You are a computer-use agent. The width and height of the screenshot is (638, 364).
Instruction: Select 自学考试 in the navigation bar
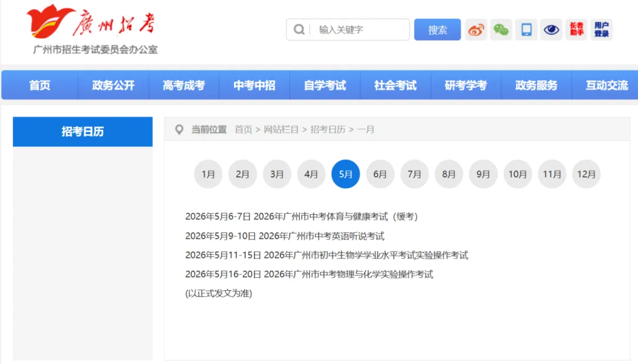pyautogui.click(x=325, y=84)
